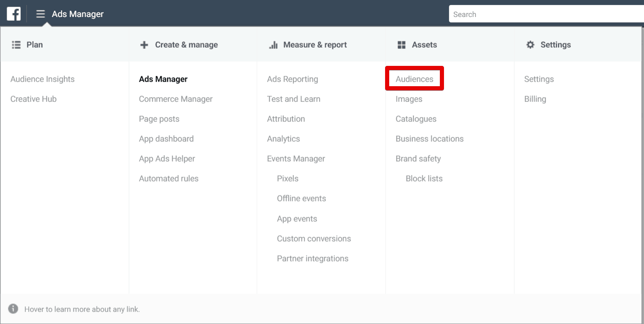Click the Plan list icon
644x324 pixels.
point(16,45)
